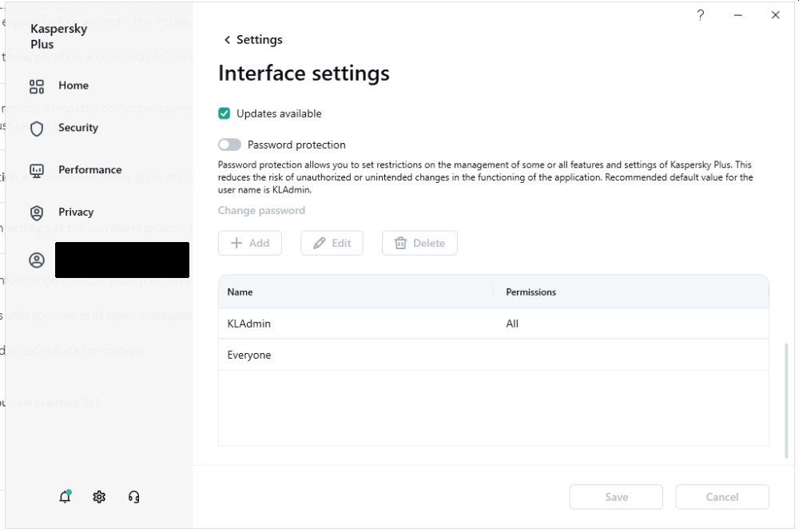
Task: Select the Everyone user row
Action: tap(492, 355)
